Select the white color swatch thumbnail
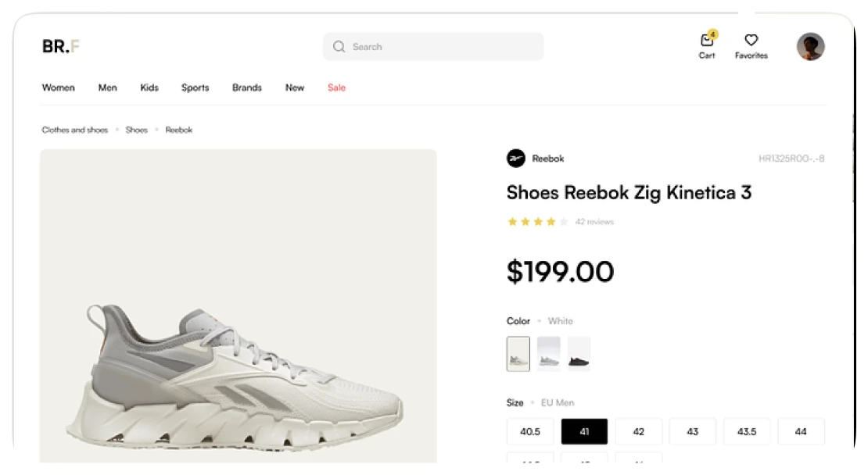The width and height of the screenshot is (868, 475). point(518,354)
